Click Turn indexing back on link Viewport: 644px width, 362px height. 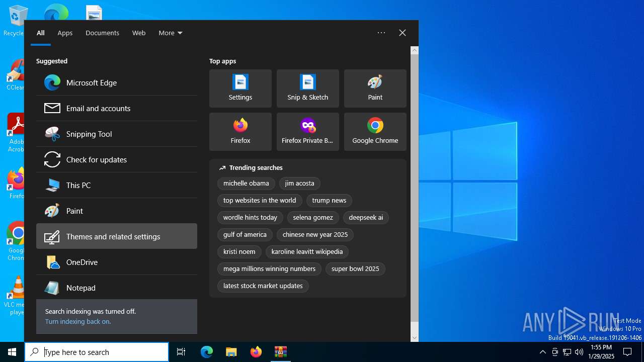coord(78,321)
